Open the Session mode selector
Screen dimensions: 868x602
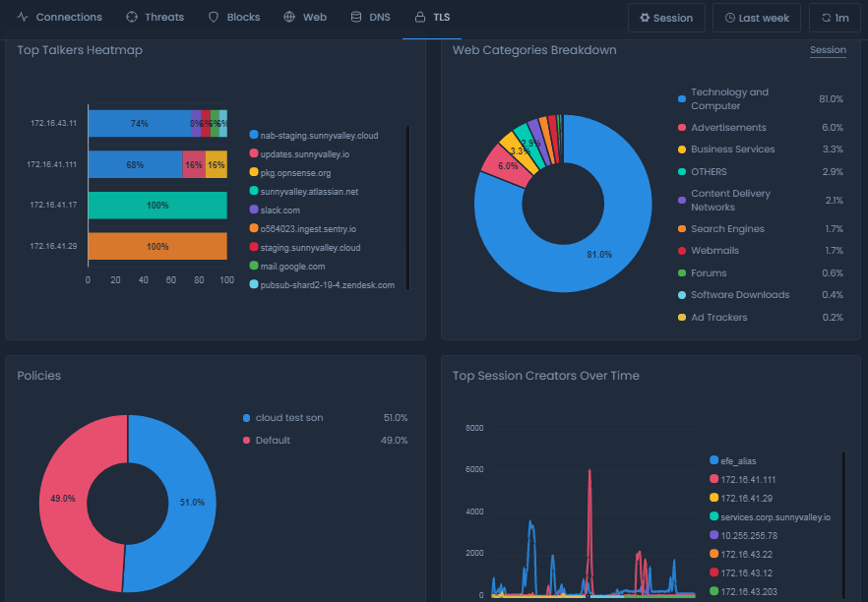(x=666, y=17)
